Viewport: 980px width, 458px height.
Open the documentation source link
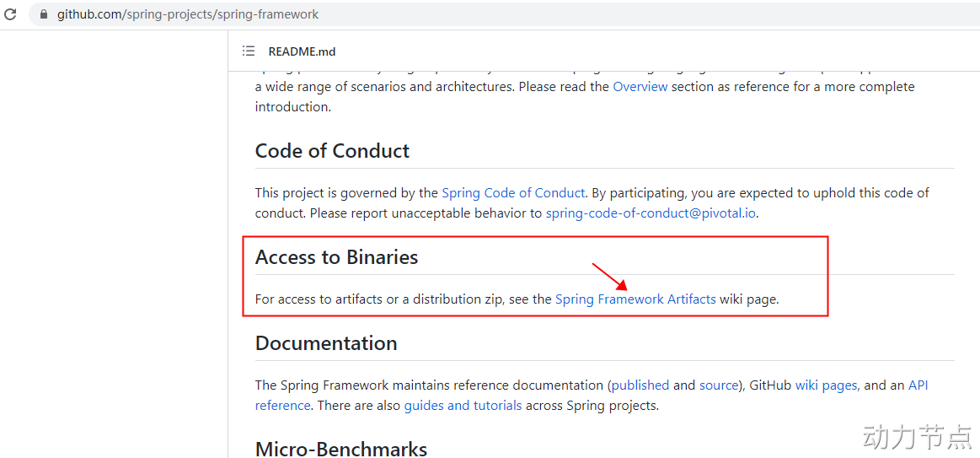pos(719,385)
